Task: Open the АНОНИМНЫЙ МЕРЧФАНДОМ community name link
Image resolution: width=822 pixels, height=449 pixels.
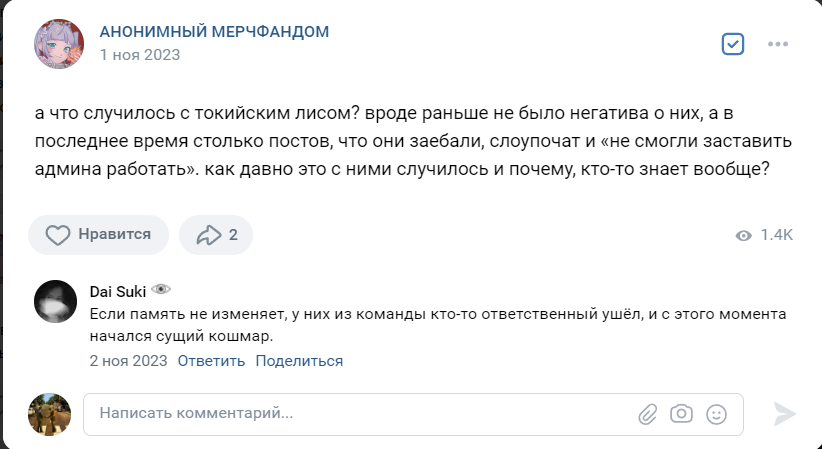Action: (214, 31)
